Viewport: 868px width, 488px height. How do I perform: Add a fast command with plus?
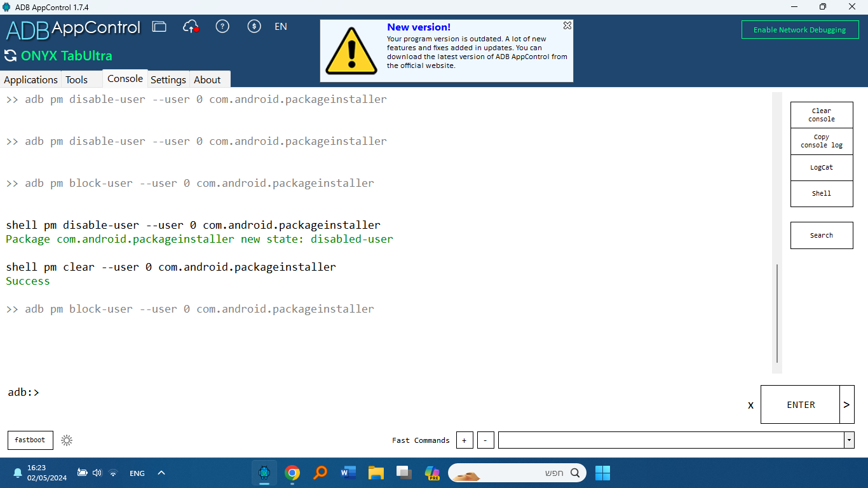(465, 440)
